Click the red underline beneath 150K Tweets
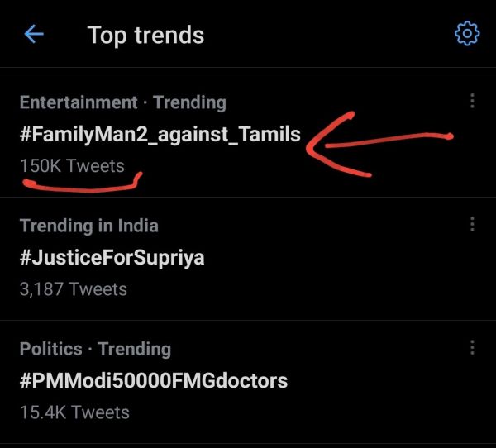The width and height of the screenshot is (496, 448). (83, 184)
